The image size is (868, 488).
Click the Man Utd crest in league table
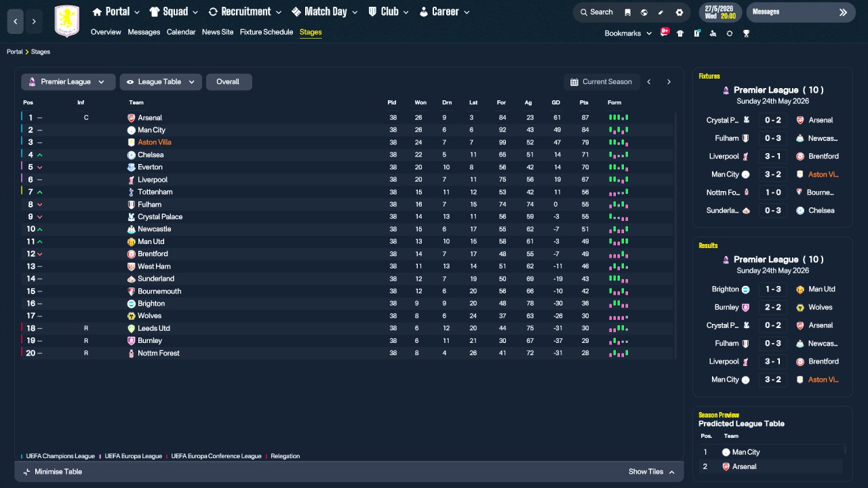(132, 241)
